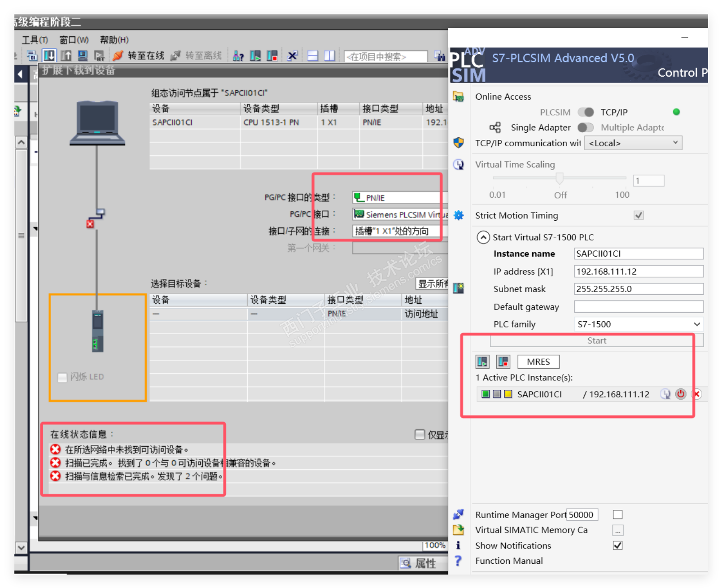Open the 工具(T) menu
The height and width of the screenshot is (588, 722).
35,40
